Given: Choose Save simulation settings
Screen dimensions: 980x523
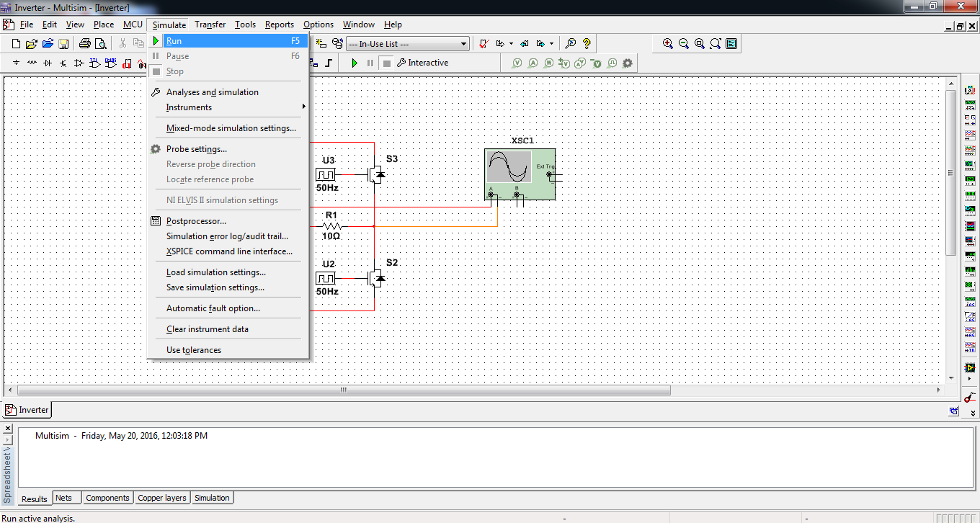Looking at the screenshot, I should (228, 287).
